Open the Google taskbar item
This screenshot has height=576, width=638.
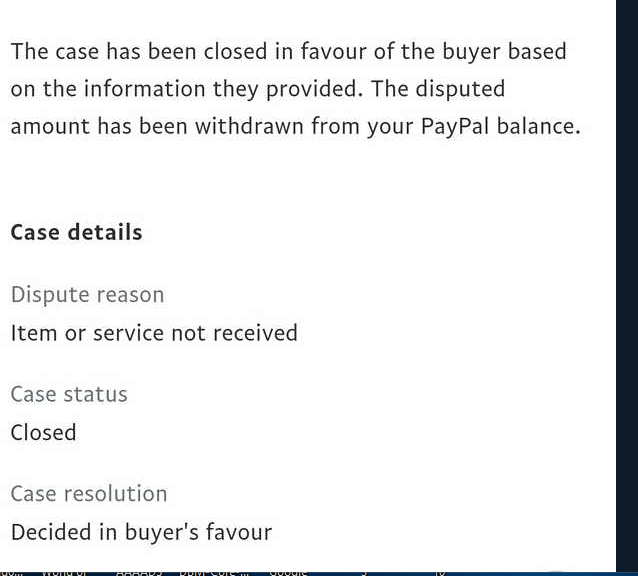pos(288,572)
